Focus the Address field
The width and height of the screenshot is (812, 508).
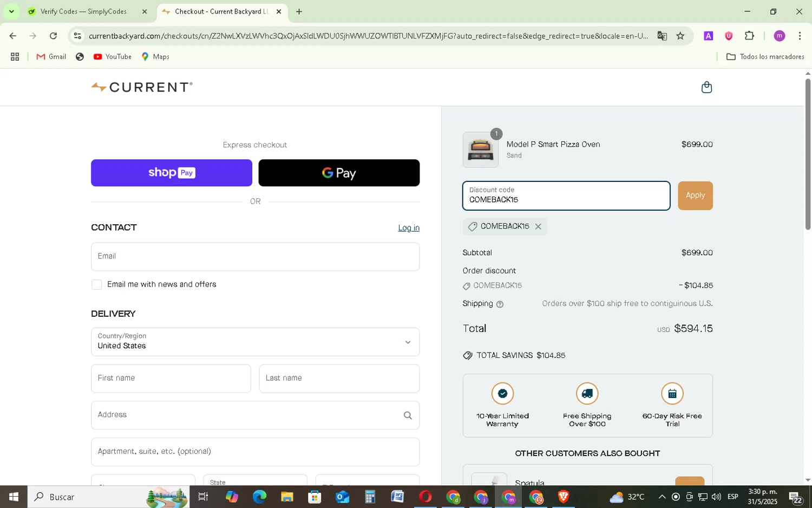[255, 415]
